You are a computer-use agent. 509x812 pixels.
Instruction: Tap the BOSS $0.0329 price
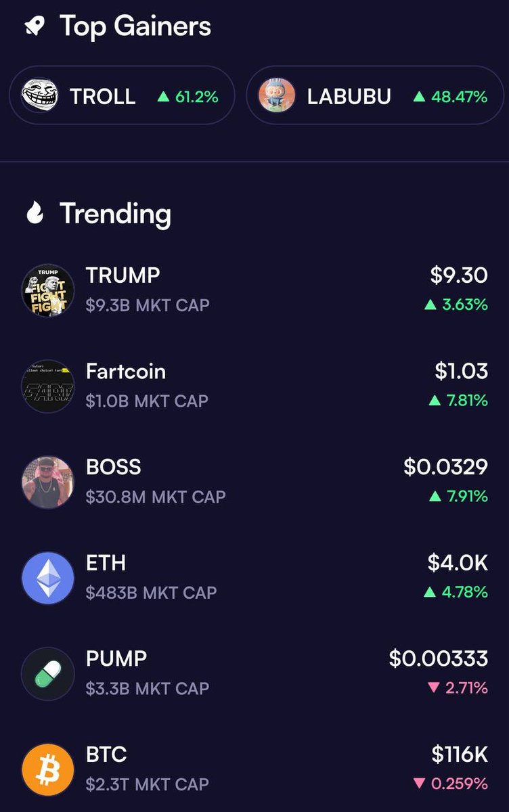point(445,467)
